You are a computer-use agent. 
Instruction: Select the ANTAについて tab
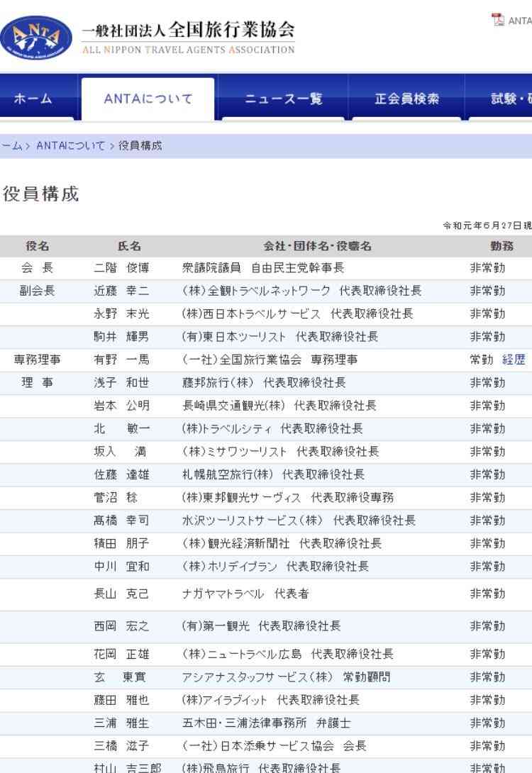click(x=148, y=99)
